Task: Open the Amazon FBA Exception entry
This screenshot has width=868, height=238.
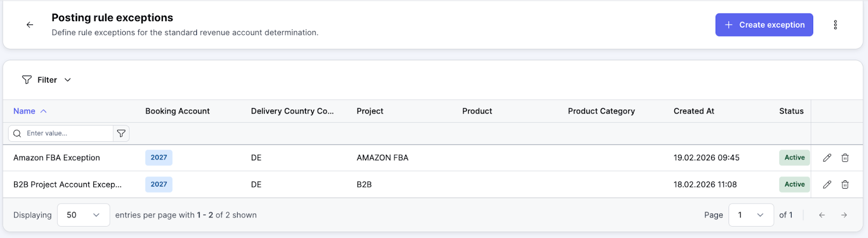Action: pyautogui.click(x=57, y=158)
